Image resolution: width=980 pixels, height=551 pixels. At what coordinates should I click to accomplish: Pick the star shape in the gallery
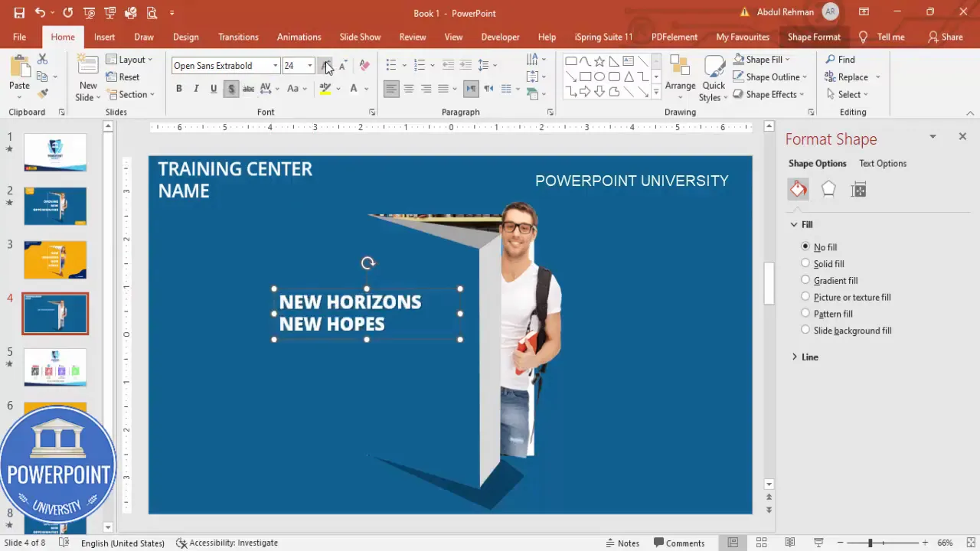click(x=599, y=61)
